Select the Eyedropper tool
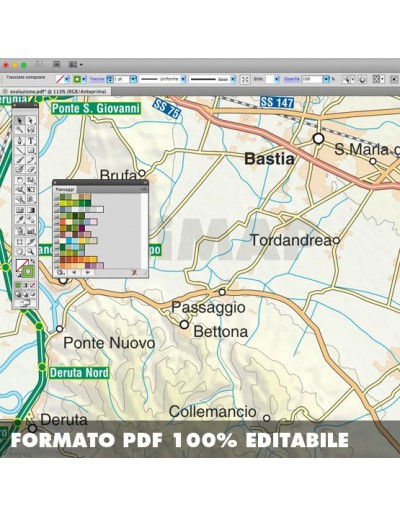 pos(20,220)
